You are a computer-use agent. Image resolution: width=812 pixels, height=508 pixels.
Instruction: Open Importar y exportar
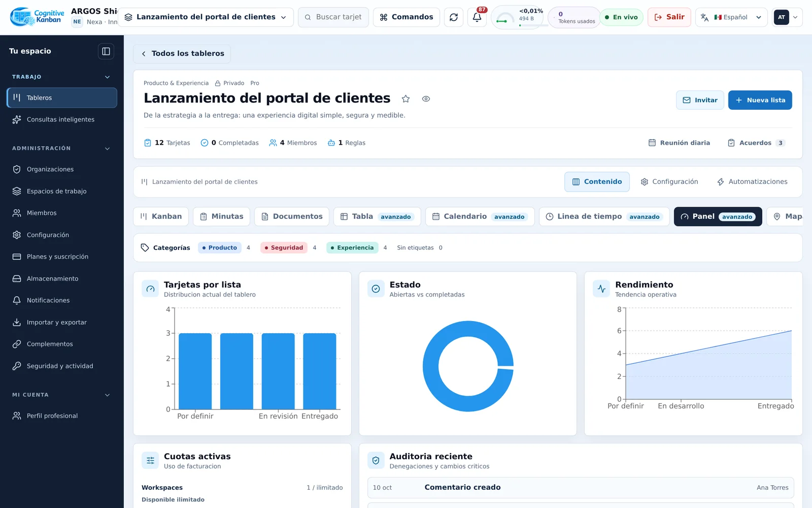62,322
